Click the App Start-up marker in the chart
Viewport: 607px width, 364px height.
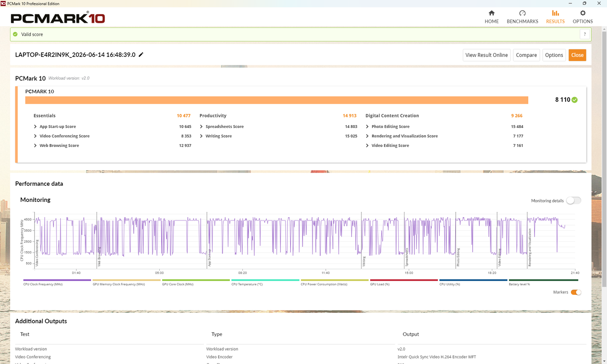(x=209, y=258)
